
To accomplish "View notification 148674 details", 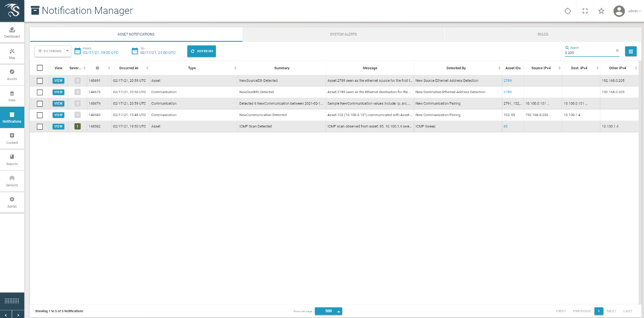I will coord(58,103).
